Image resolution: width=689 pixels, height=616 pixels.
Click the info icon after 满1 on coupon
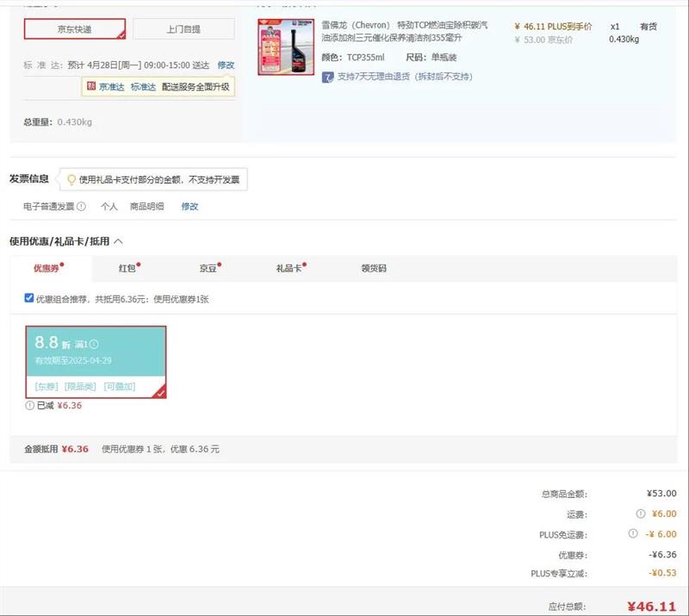[94, 345]
